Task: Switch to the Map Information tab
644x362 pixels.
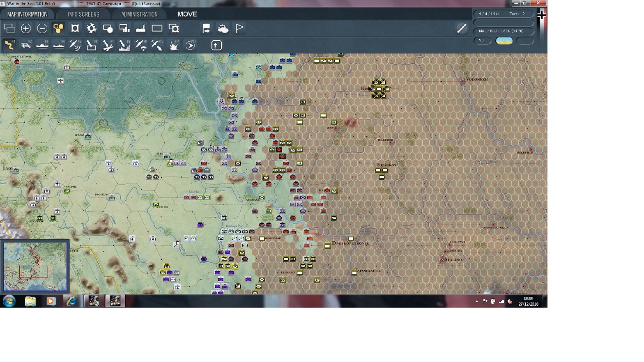Action: [x=27, y=14]
